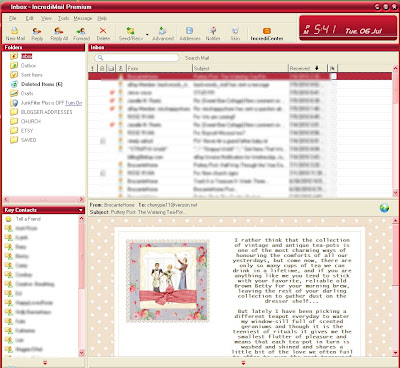Viewport: 400px width, 368px height.
Task: Click the Search Mail input field
Action: click(137, 58)
